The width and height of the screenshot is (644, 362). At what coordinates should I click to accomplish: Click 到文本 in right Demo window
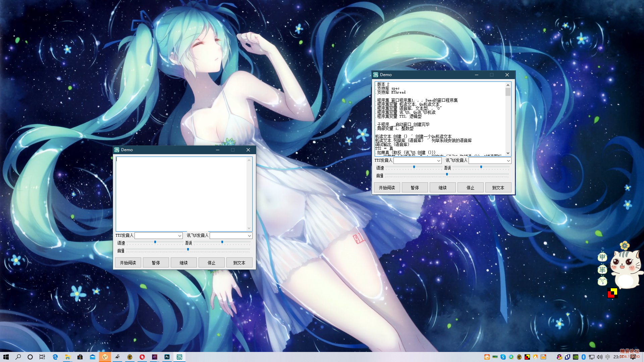[498, 188]
